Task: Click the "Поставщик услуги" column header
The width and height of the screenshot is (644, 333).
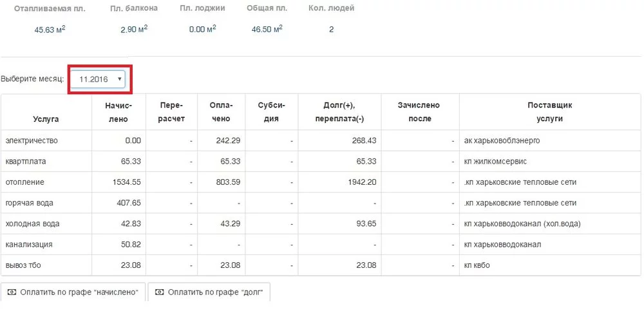Action: [549, 112]
